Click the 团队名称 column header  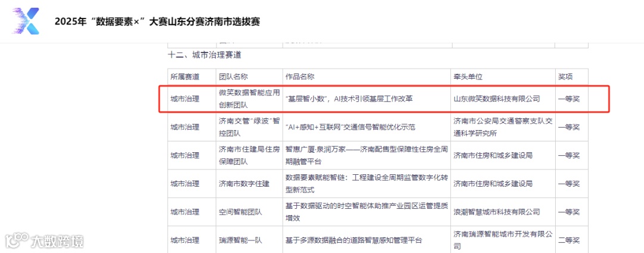coord(233,77)
